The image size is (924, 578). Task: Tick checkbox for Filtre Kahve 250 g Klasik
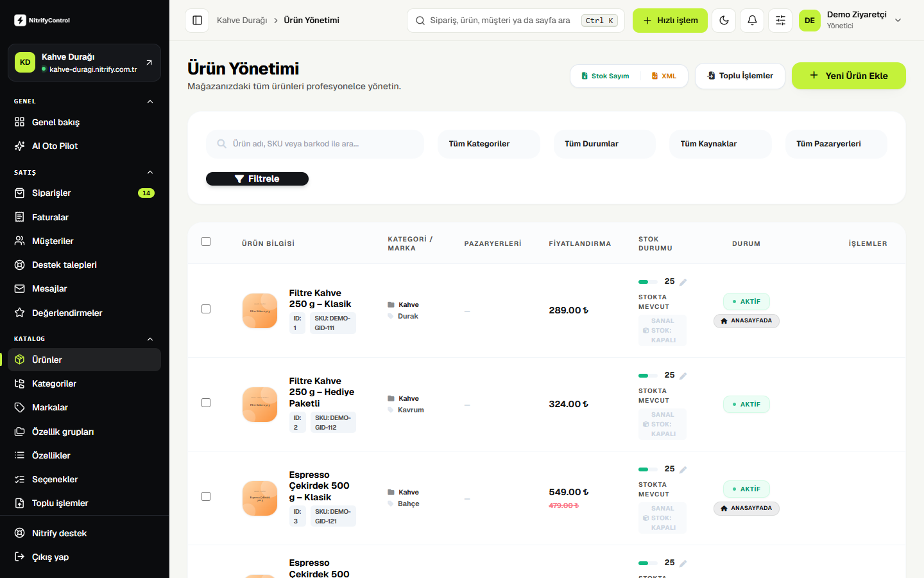(206, 309)
